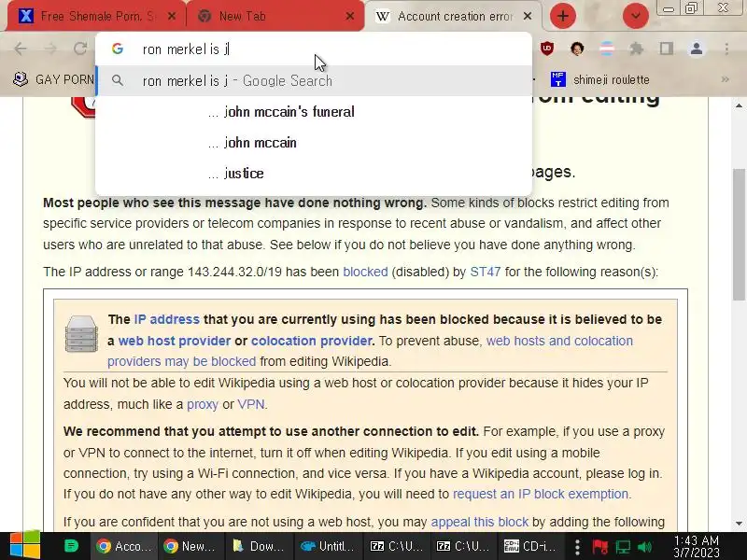Show hidden tray icons via dots
747x560 pixels.
click(x=577, y=547)
